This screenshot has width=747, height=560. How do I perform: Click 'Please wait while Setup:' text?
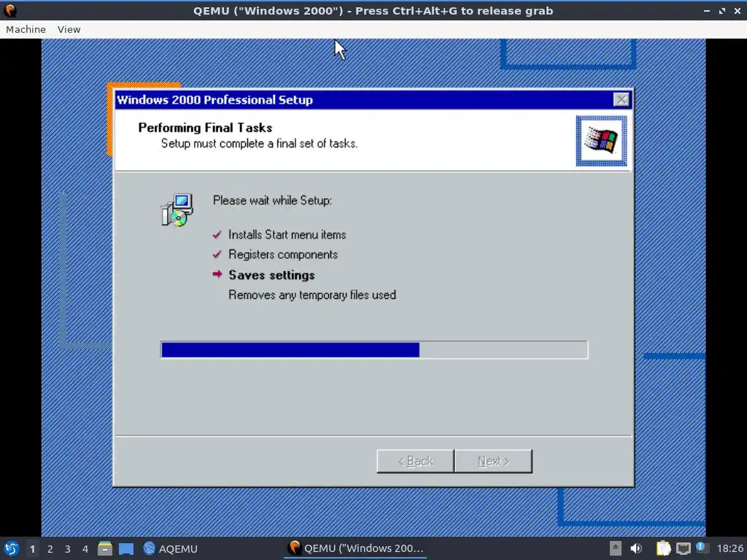click(272, 201)
